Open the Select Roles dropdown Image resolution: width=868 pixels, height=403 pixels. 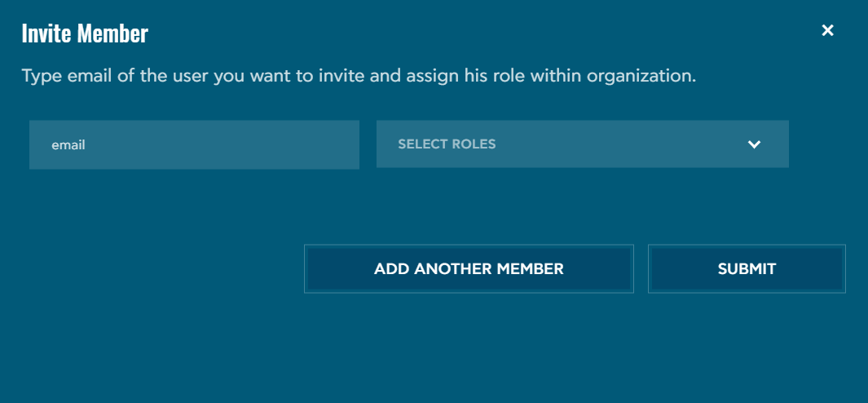[582, 144]
